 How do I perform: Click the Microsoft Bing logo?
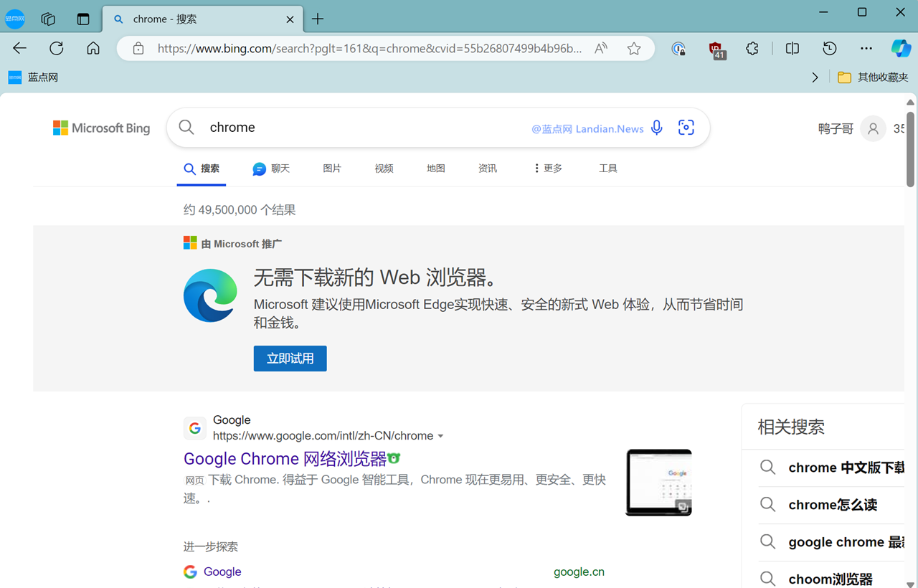pyautogui.click(x=102, y=128)
